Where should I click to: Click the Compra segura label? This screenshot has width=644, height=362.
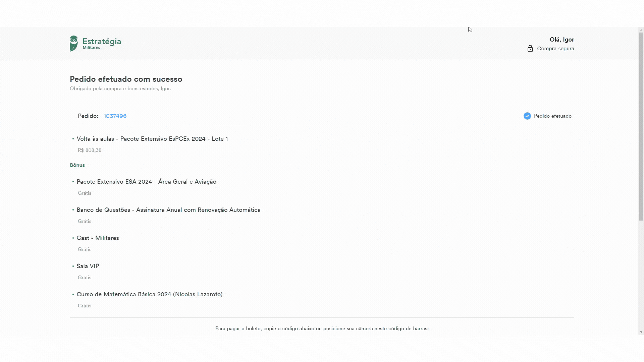coord(555,49)
